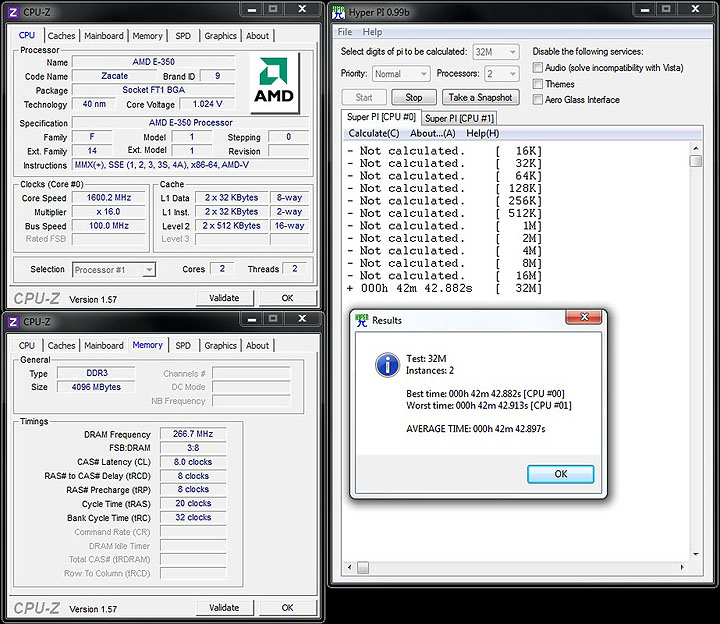720x624 pixels.
Task: Close the Results dialog with red X
Action: click(x=584, y=317)
